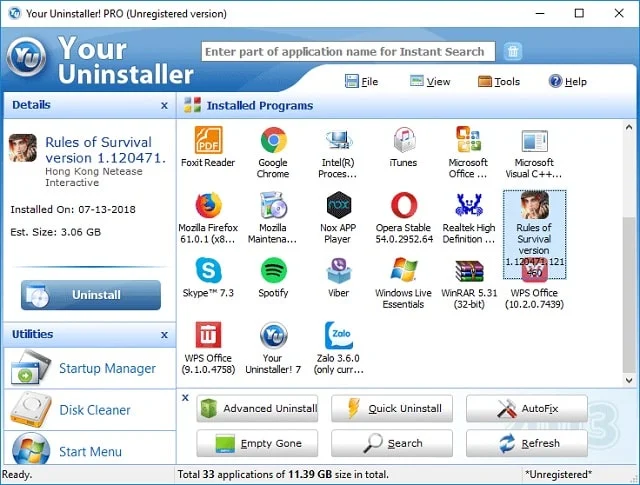Click the 'Ready.' status bar text

click(x=17, y=475)
